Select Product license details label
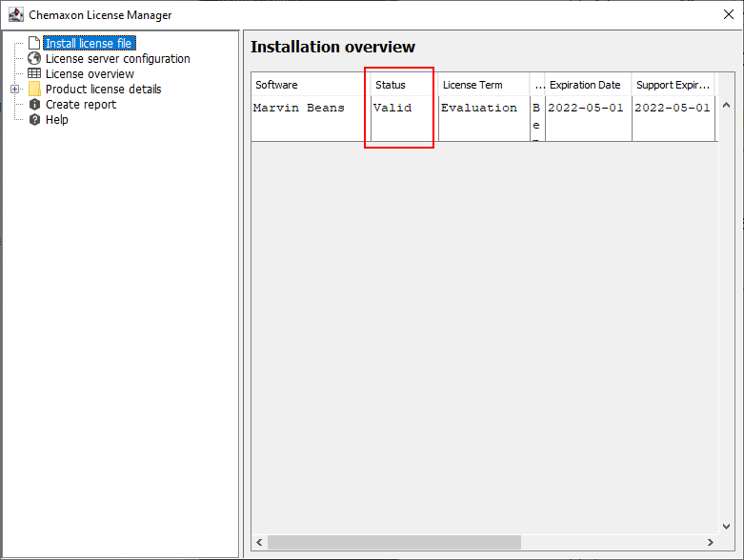This screenshot has width=744, height=560. [103, 89]
